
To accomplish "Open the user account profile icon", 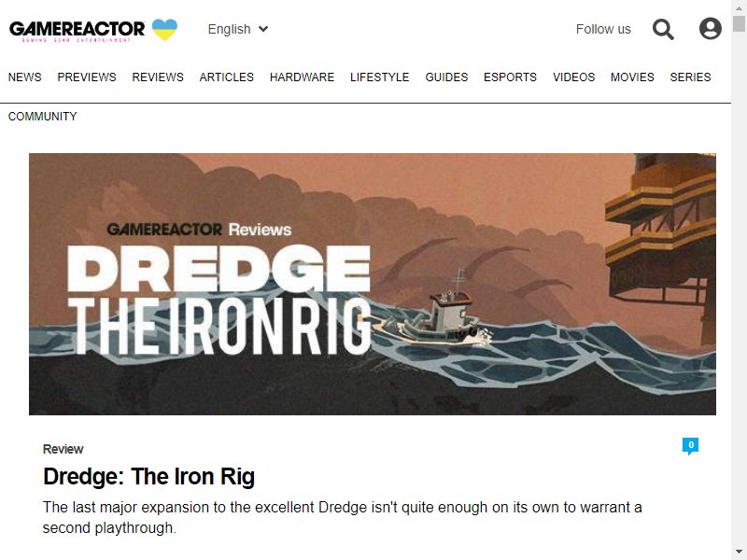I will pyautogui.click(x=710, y=29).
